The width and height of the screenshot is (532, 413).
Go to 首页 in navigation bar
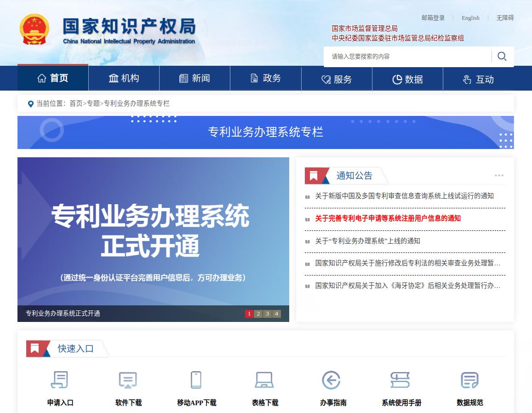53,78
